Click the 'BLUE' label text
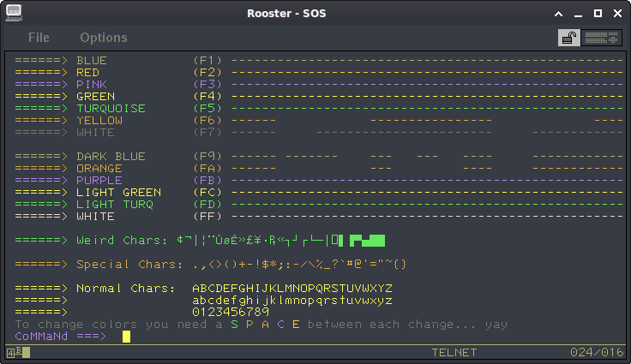The image size is (631, 364). click(92, 61)
